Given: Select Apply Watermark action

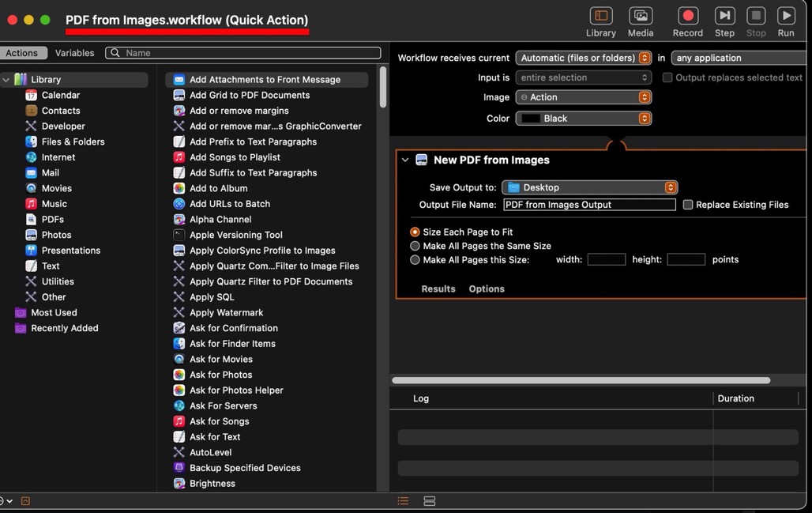Looking at the screenshot, I should [x=226, y=313].
